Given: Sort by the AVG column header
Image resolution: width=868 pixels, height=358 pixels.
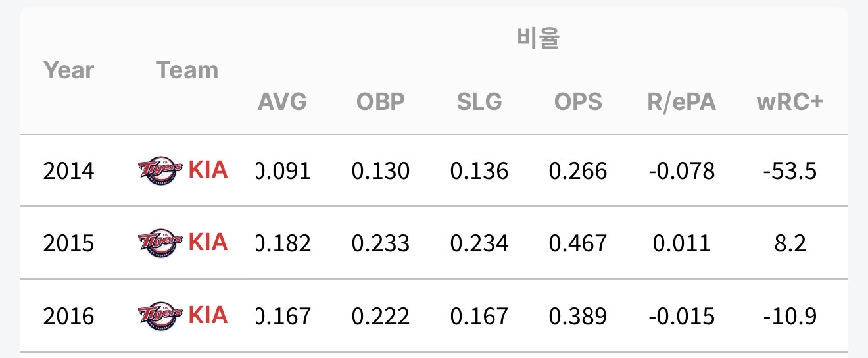Looking at the screenshot, I should [282, 102].
